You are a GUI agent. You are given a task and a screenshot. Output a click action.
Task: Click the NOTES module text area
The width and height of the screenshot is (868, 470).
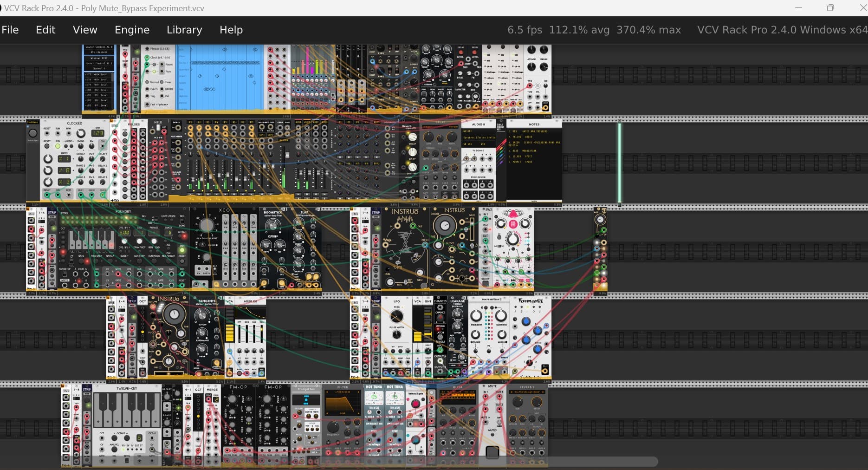[x=534, y=163]
